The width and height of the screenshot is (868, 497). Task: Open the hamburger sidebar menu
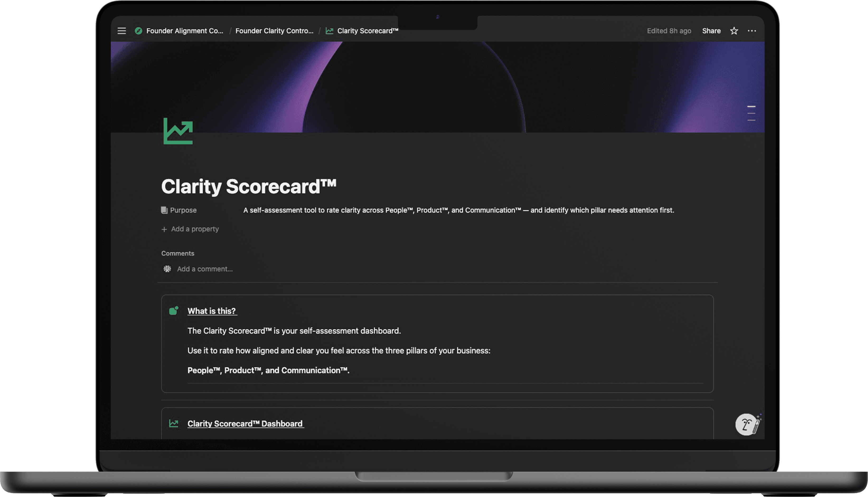coord(122,31)
